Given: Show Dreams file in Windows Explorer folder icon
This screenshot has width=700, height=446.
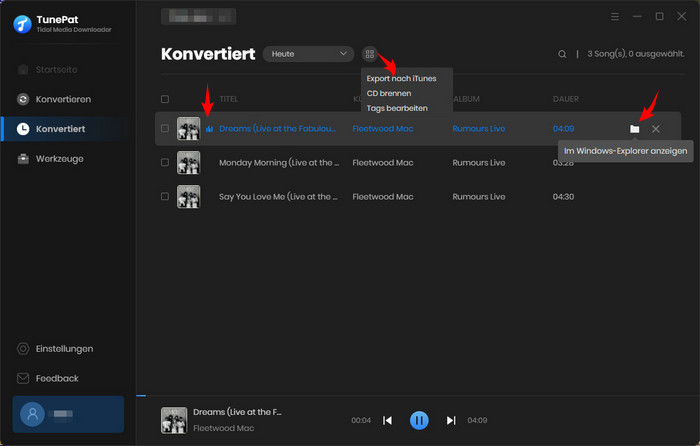Looking at the screenshot, I should pyautogui.click(x=634, y=129).
